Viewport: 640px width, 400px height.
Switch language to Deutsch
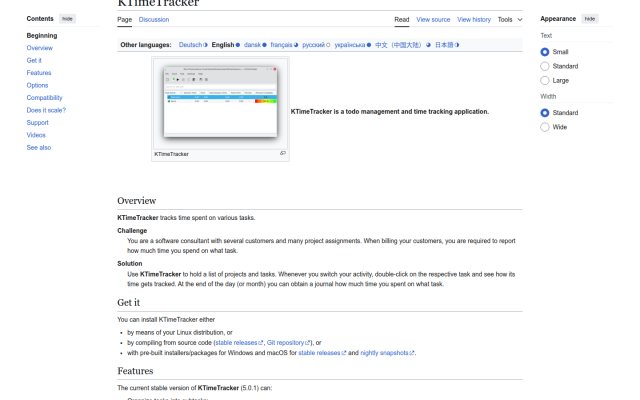[190, 45]
